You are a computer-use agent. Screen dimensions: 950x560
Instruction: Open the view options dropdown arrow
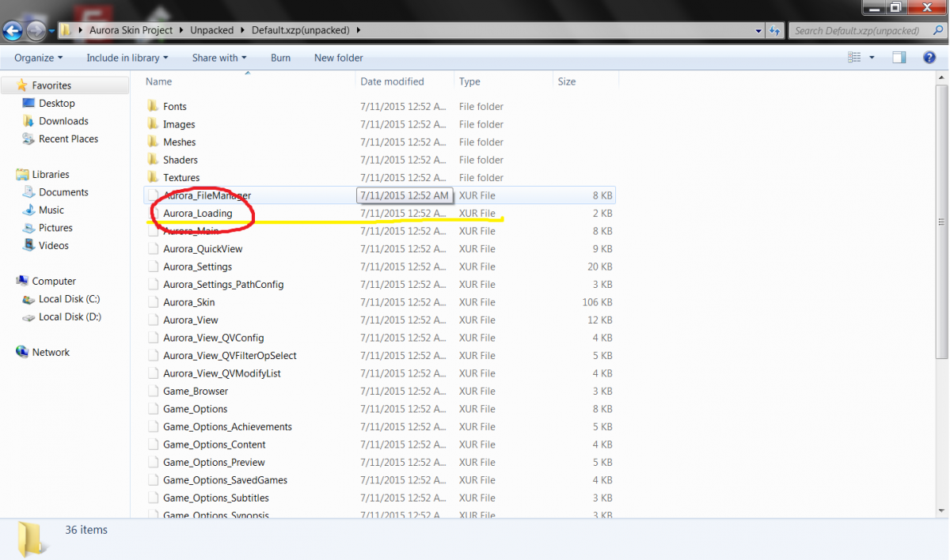[872, 58]
